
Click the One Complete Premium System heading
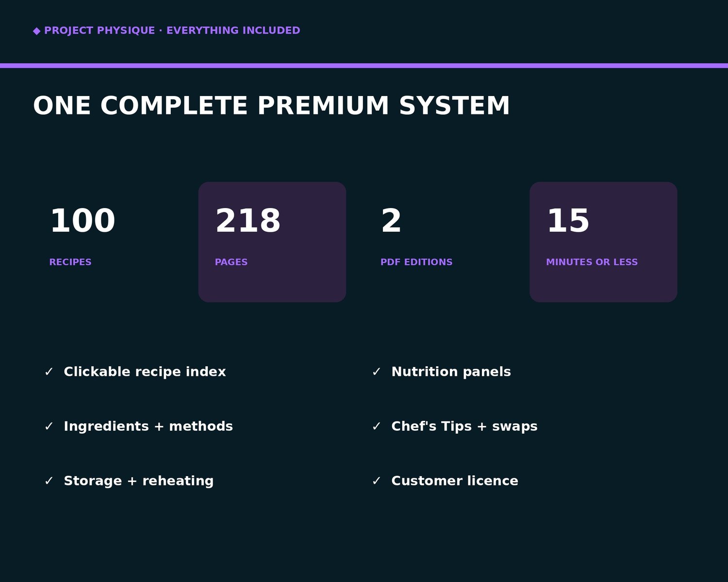271,106
